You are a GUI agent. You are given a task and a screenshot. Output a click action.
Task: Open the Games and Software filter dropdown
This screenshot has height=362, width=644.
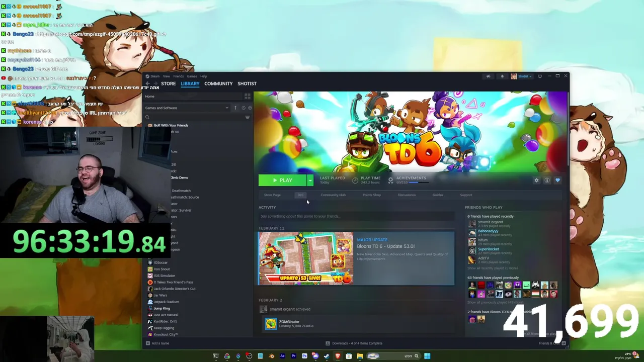point(186,108)
